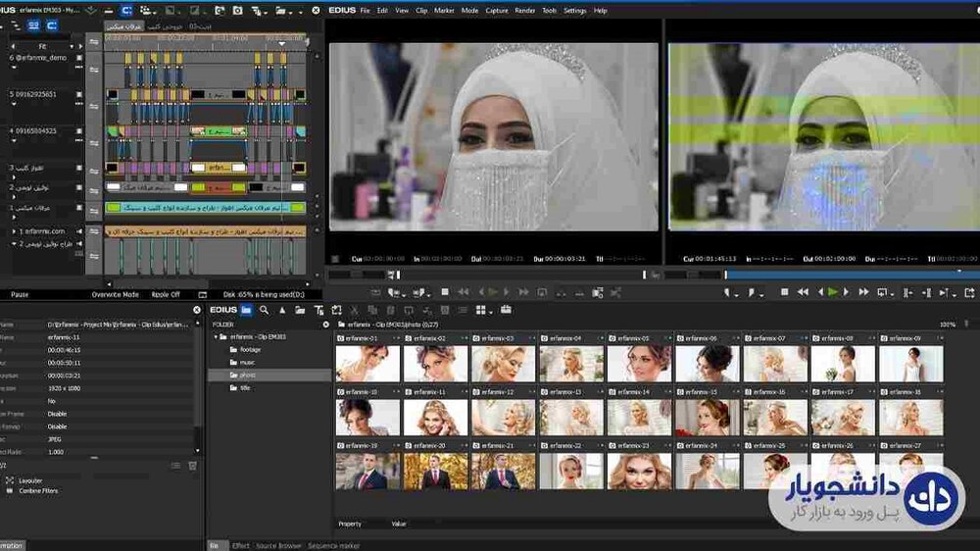Select the footage folder

pyautogui.click(x=250, y=349)
